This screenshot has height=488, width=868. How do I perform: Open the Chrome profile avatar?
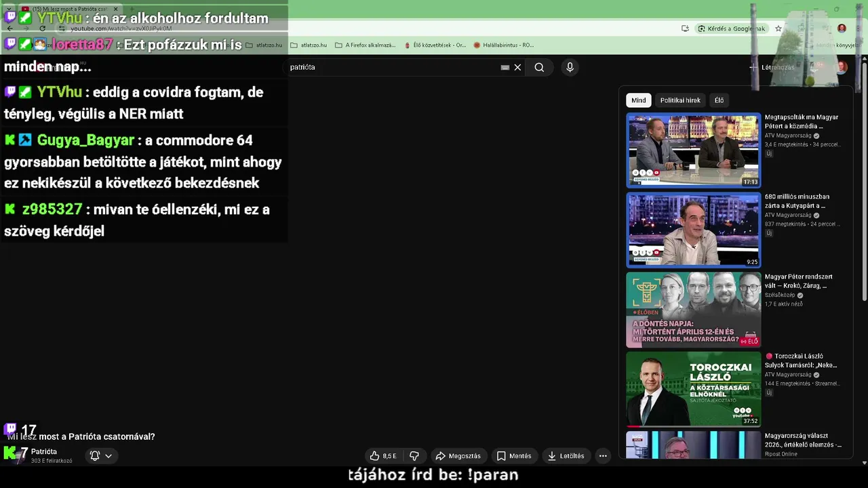842,28
